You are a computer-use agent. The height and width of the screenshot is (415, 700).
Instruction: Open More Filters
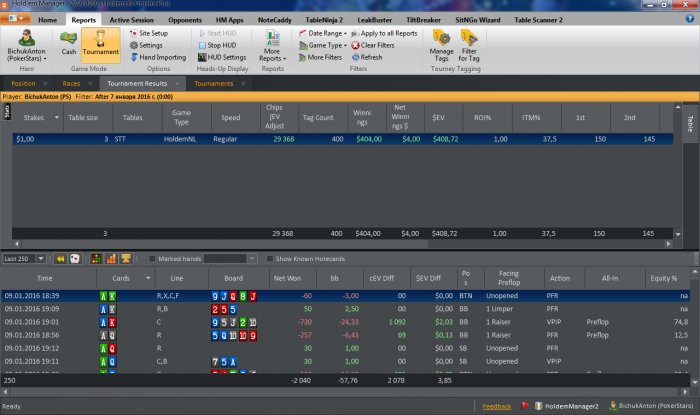point(320,57)
